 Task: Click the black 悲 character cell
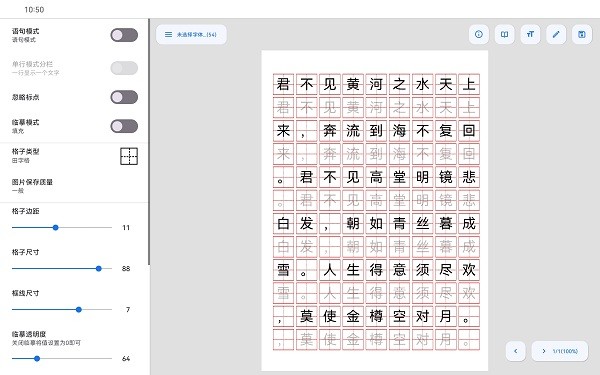(x=469, y=177)
